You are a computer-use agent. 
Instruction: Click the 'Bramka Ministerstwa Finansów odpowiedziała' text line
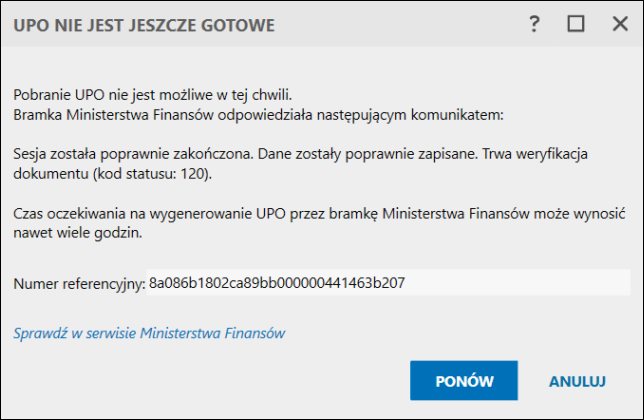[258, 115]
